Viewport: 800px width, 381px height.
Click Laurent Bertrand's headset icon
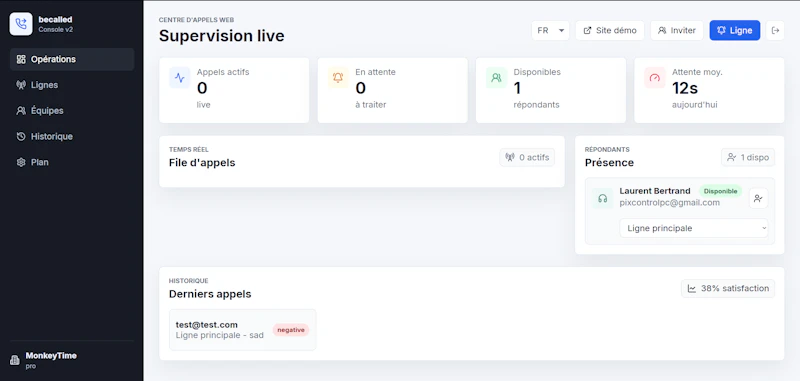coord(603,198)
